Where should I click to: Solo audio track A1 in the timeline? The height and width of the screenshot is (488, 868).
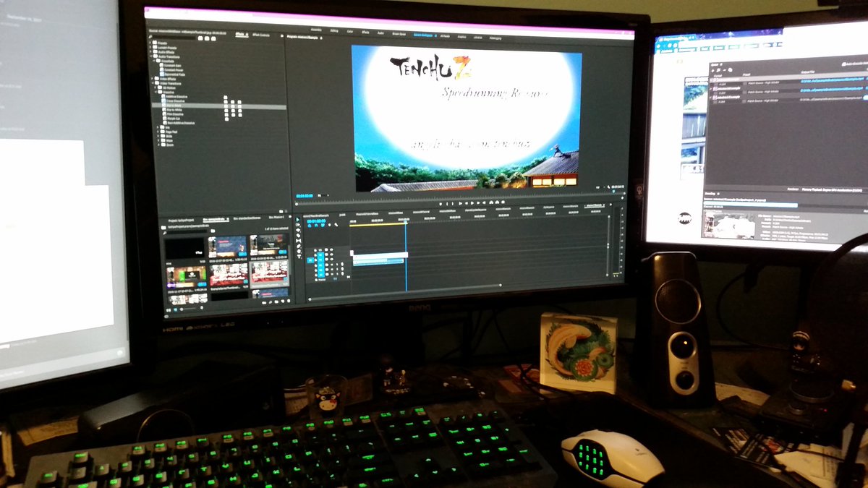tap(337, 265)
